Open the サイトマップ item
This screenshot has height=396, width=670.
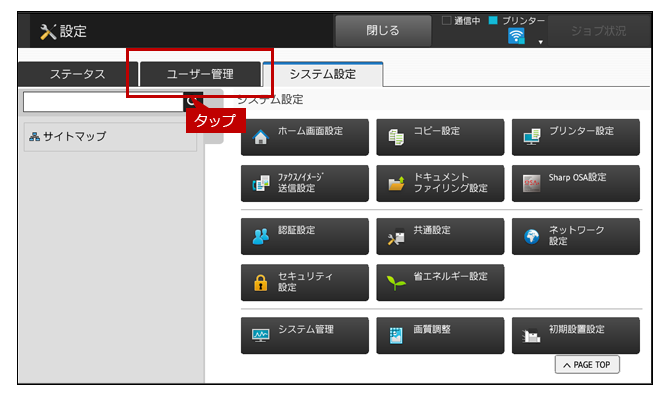tap(110, 137)
